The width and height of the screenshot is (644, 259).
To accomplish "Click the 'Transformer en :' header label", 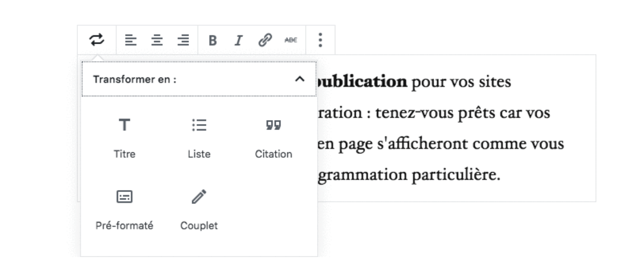I will [134, 79].
